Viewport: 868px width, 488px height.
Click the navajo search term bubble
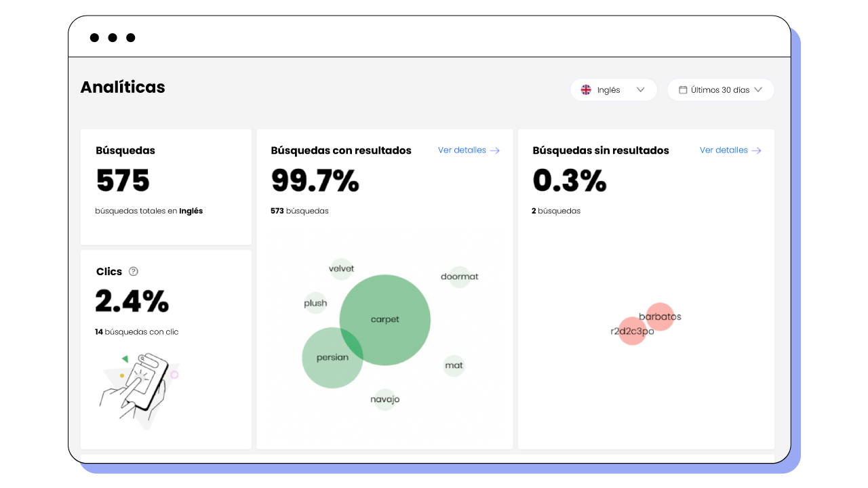coord(384,399)
